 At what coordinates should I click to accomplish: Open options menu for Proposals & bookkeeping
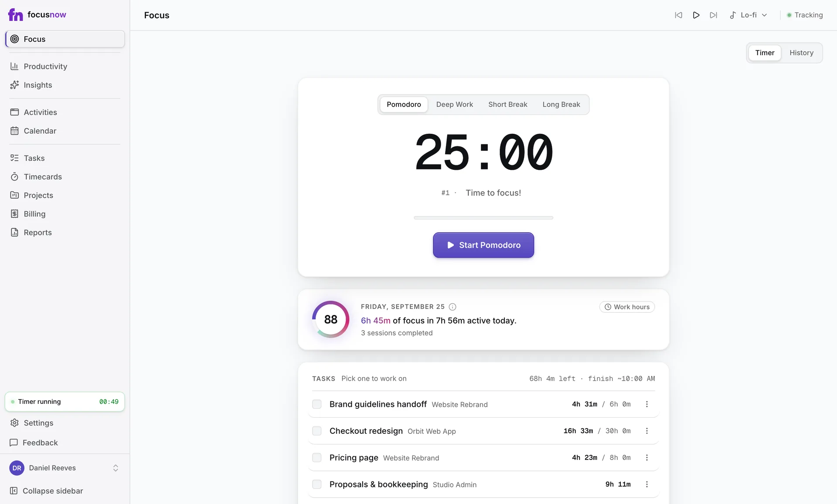[647, 484]
